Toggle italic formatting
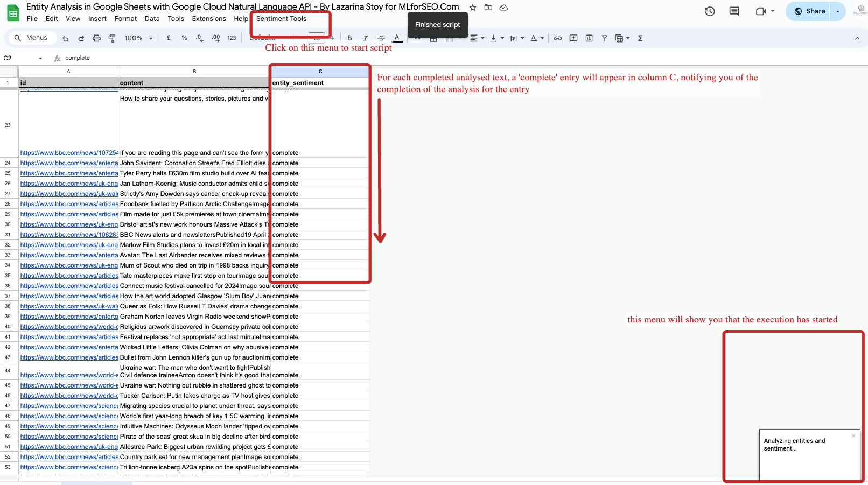Screen dimensions: 868x485 coord(366,38)
